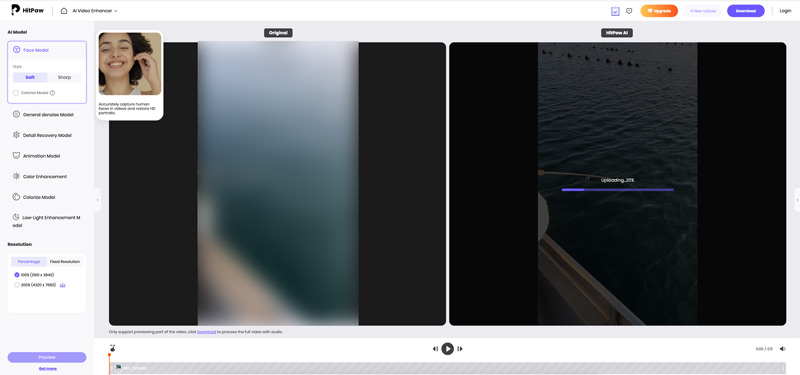Step to the next frame
The image size is (800, 375).
[460, 349]
